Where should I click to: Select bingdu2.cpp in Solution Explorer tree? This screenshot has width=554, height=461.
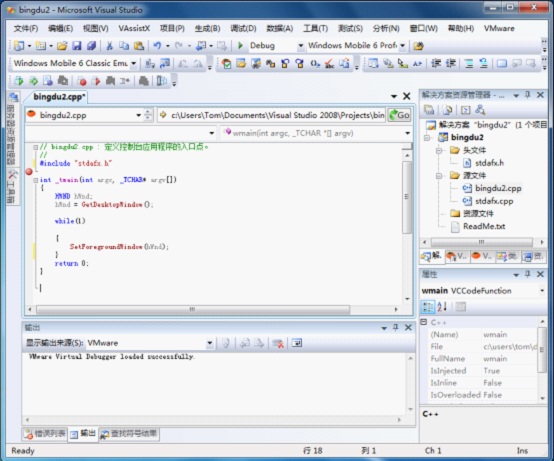(498, 188)
